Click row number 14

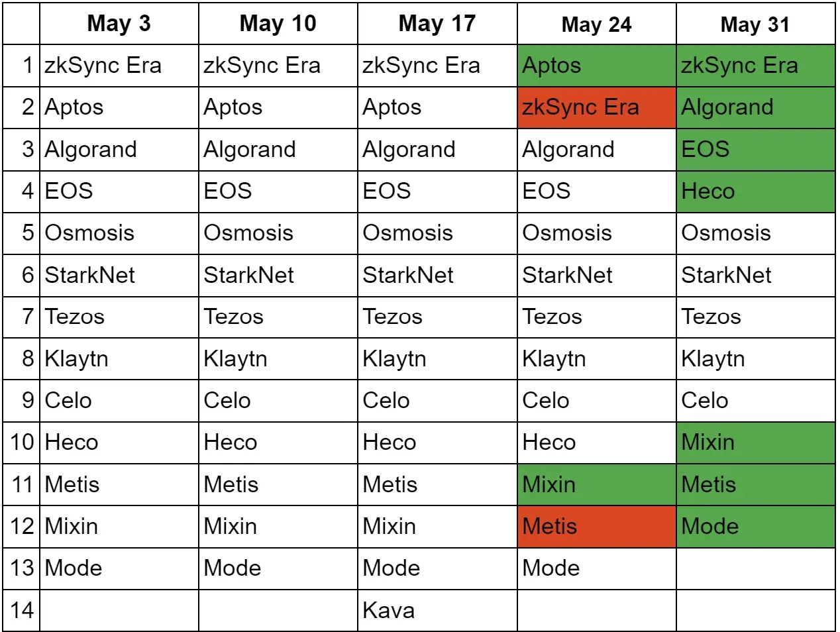tap(21, 610)
